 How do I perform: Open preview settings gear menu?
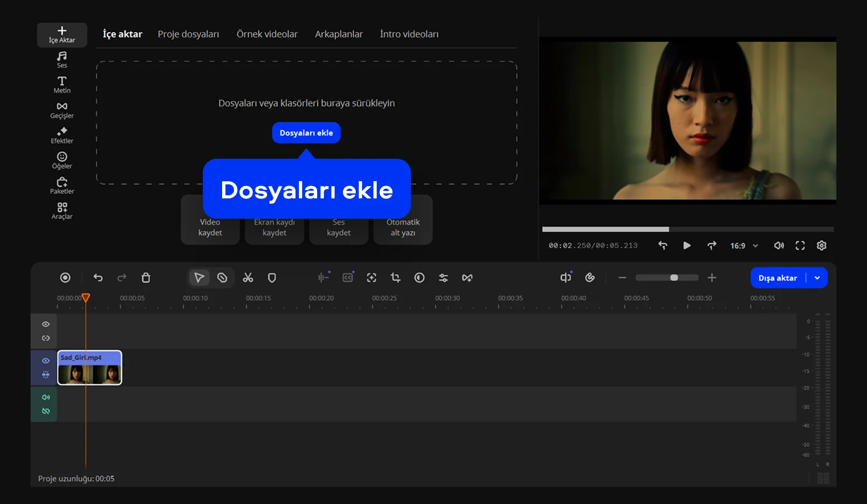821,246
